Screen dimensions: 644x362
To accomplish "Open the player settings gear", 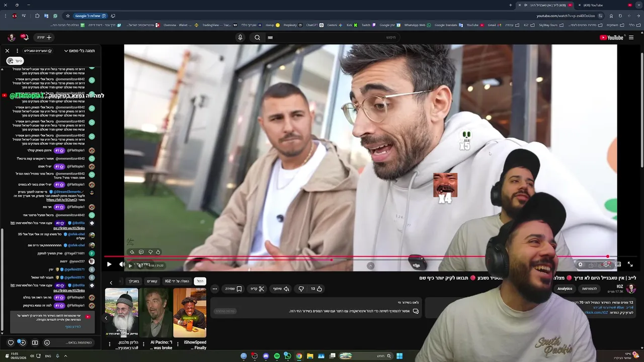I will click(606, 264).
